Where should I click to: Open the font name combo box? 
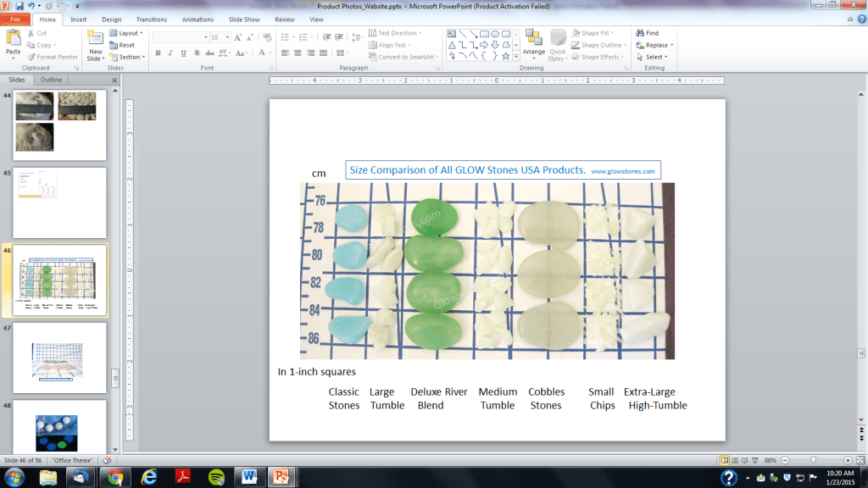pyautogui.click(x=180, y=37)
